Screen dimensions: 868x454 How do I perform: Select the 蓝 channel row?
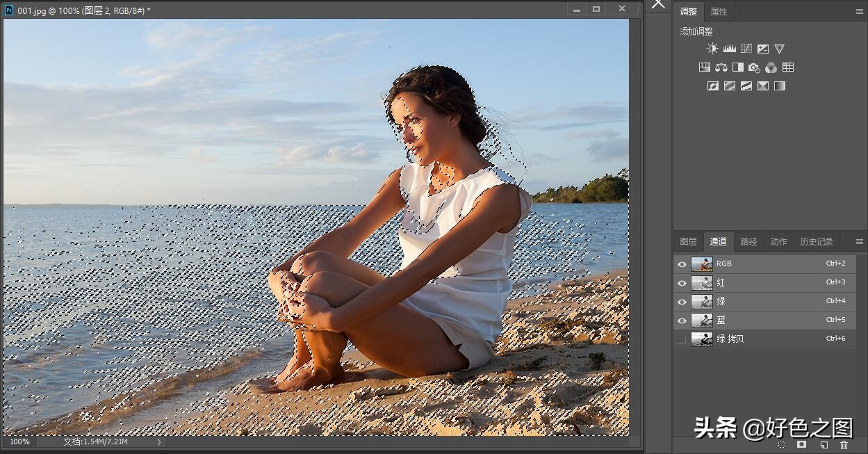(x=764, y=321)
